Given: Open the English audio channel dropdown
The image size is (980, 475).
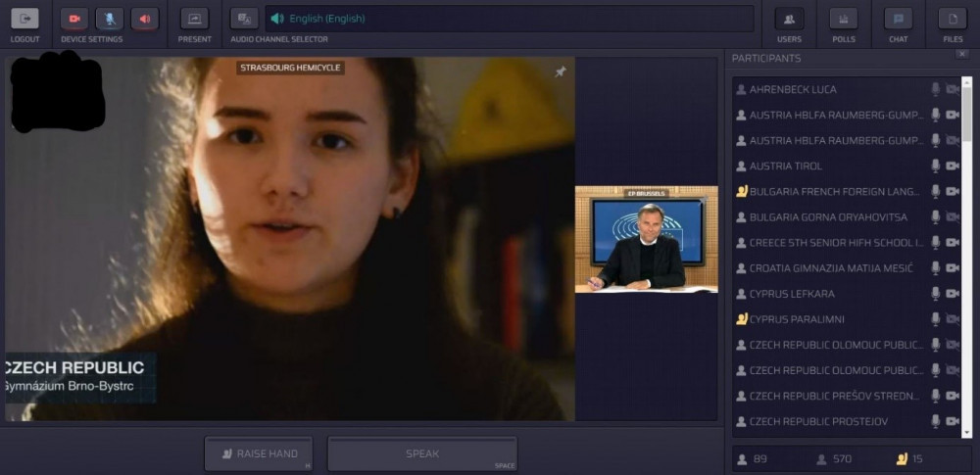Looking at the screenshot, I should [510, 19].
